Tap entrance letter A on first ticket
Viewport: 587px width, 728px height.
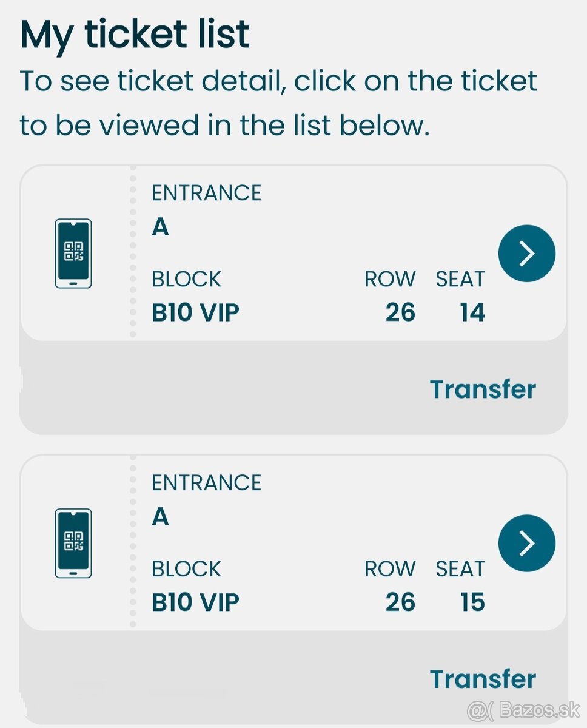pyautogui.click(x=160, y=227)
